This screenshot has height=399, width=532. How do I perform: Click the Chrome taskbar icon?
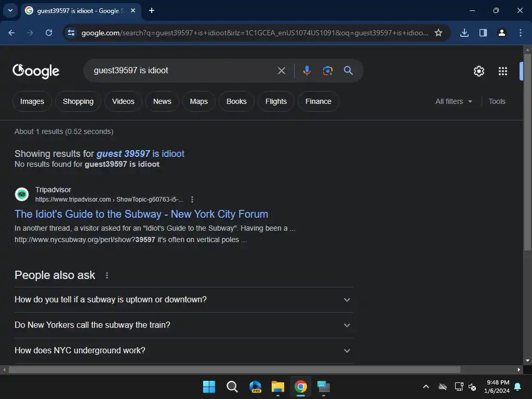pos(301,387)
